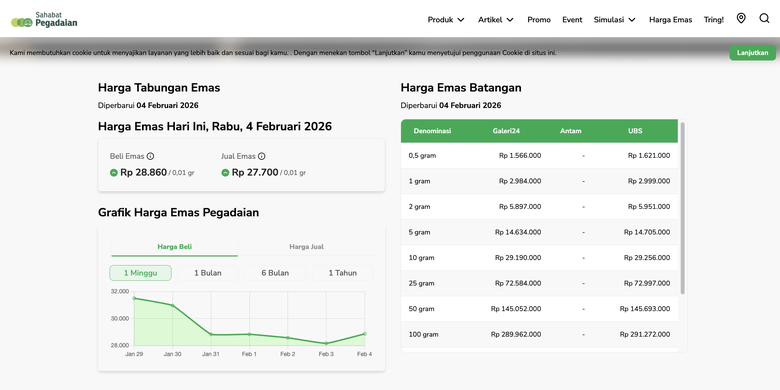780x390 pixels.
Task: Click UBS price Rp 14.705.000
Action: click(x=647, y=232)
